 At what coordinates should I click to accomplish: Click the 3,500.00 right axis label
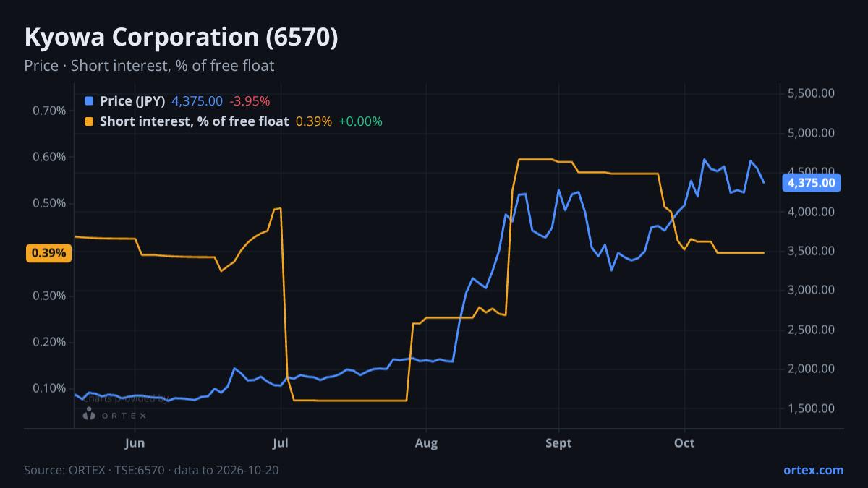[811, 251]
